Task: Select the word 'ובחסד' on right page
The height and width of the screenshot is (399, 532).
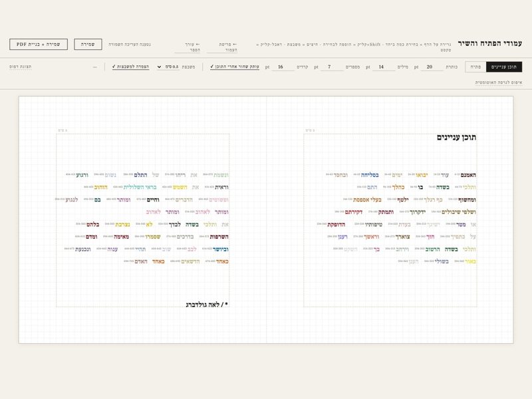Action: pyautogui.click(x=340, y=175)
